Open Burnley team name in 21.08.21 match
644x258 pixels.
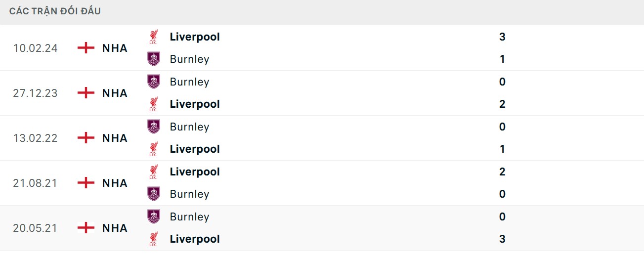click(x=189, y=194)
